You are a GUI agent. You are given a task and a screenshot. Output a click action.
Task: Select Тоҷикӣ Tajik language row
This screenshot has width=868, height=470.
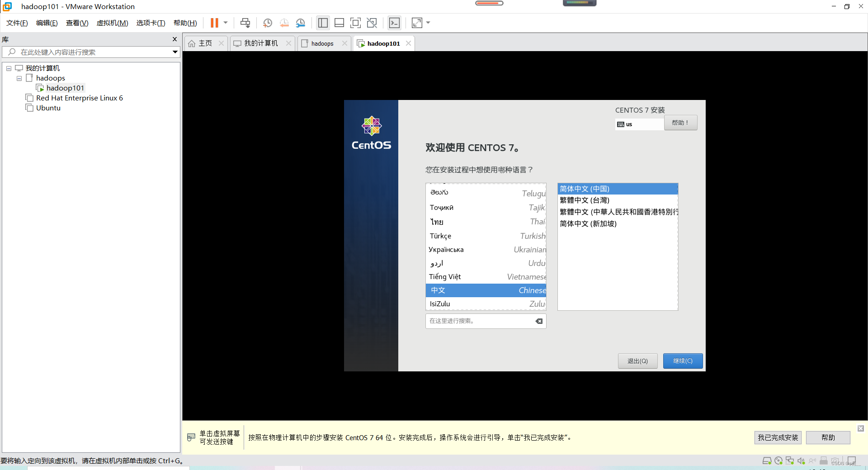486,207
